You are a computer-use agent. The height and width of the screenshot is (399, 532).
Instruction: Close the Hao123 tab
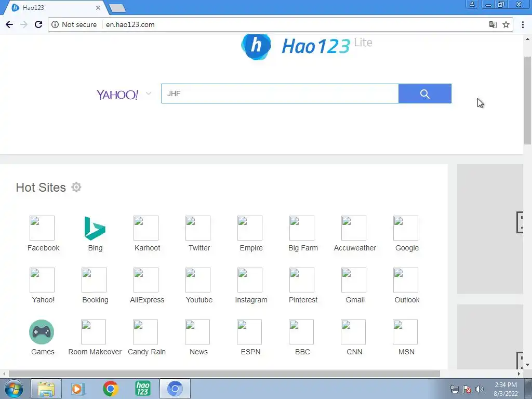coord(98,7)
